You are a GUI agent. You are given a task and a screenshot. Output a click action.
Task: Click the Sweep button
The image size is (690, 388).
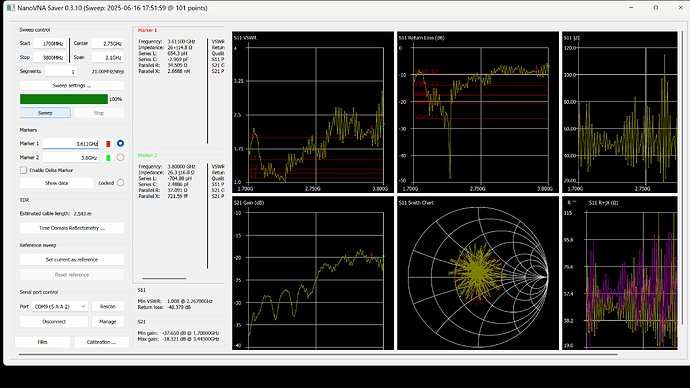click(45, 113)
